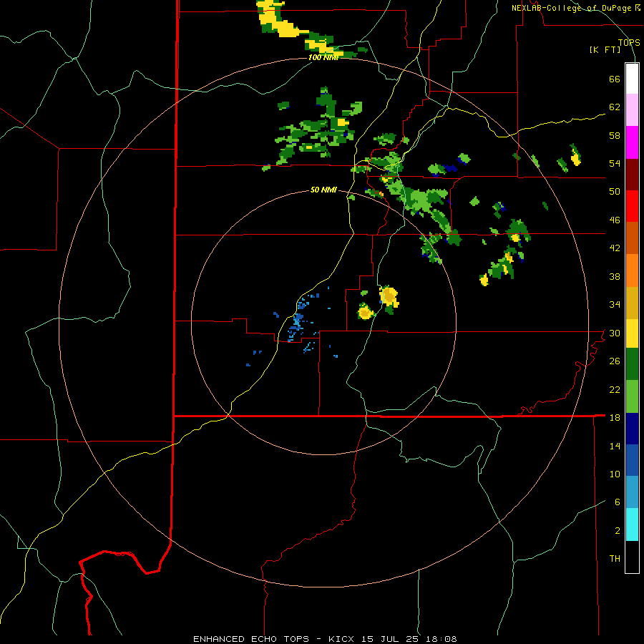This screenshot has height=644, width=644.
Task: Select the medium blue 10-14 kft swatch
Action: 632,460
